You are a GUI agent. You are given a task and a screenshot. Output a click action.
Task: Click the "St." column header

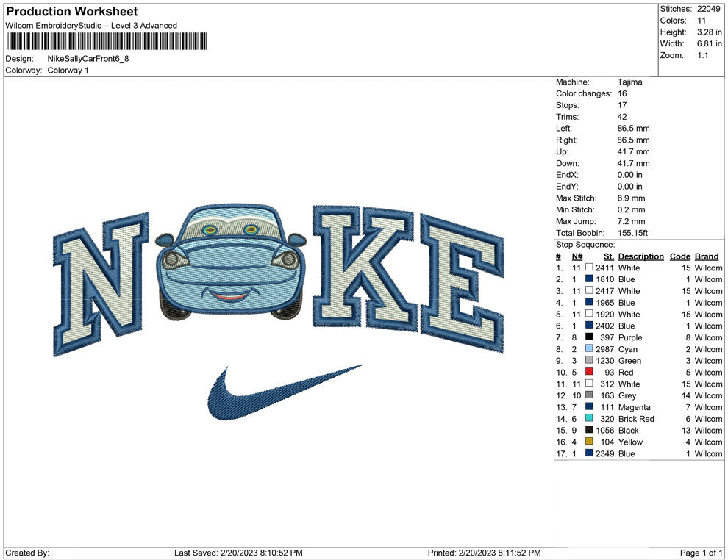click(609, 256)
